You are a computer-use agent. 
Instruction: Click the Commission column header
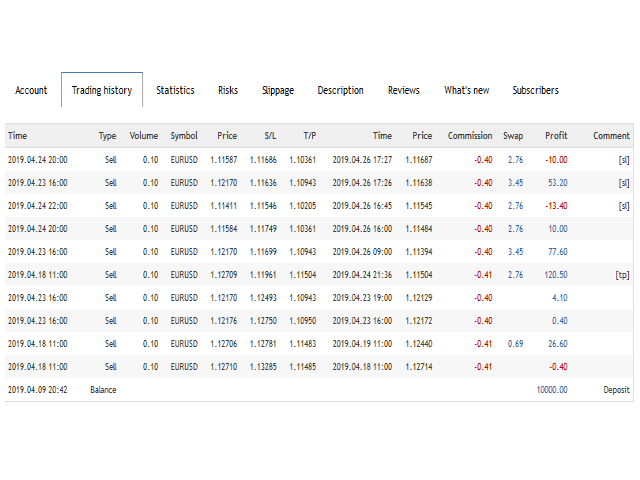click(x=470, y=136)
